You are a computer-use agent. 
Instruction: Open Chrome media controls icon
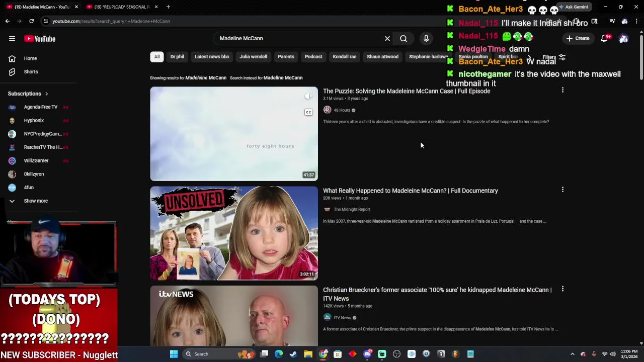click(612, 21)
